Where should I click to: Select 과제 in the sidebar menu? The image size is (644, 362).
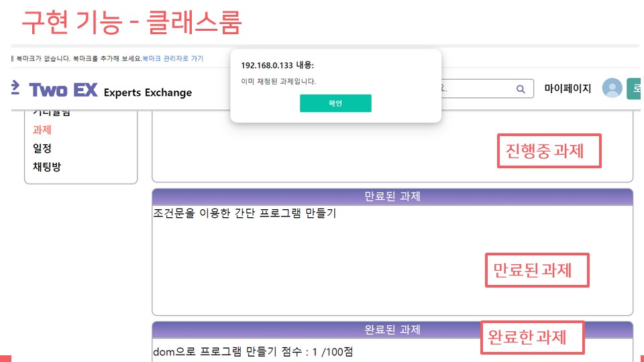point(42,130)
